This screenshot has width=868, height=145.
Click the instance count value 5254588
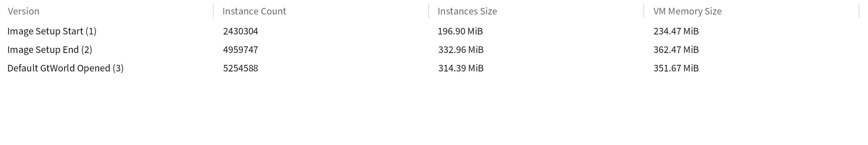tap(241, 68)
